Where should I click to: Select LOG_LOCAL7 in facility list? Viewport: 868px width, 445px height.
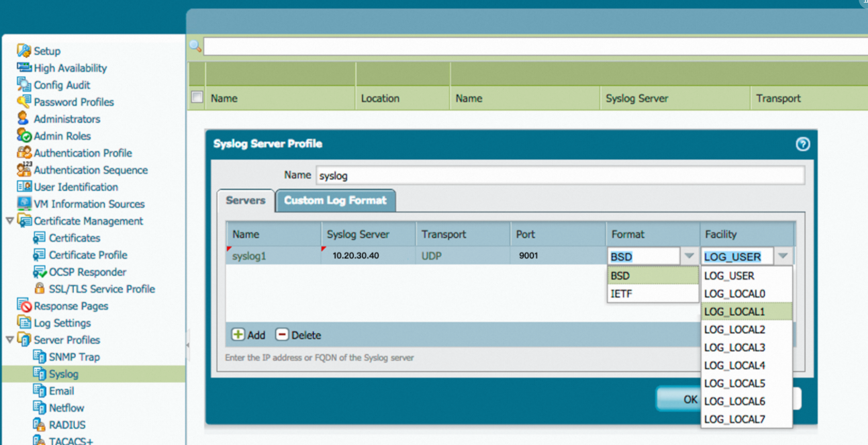[x=746, y=419]
